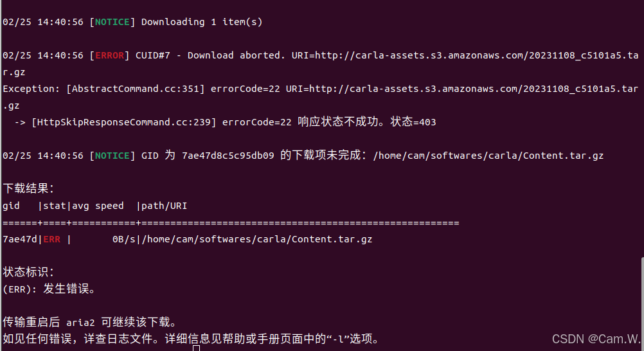Click the 0B/s speed value
644x351 pixels.
(x=123, y=240)
